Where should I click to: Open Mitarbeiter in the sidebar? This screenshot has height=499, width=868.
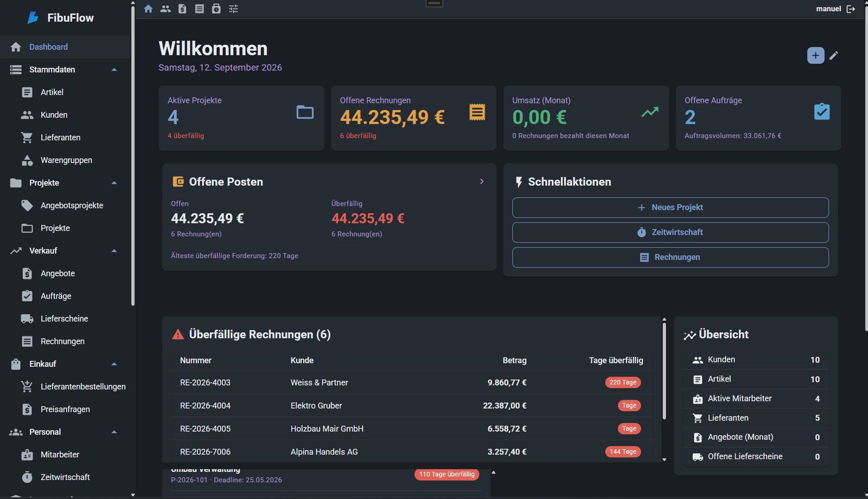[x=65, y=455]
